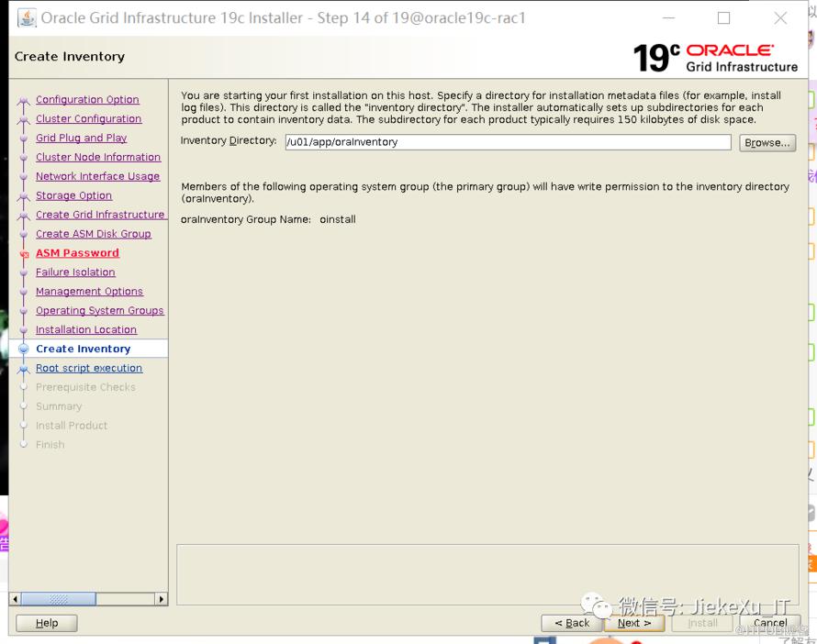Click Next to continue installation
Screen dimensions: 817x644
[x=634, y=623]
